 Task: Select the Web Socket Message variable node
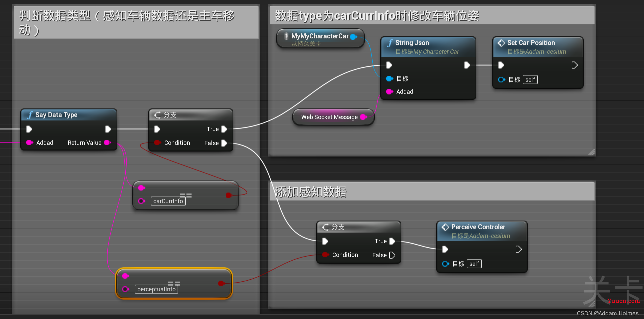click(333, 117)
